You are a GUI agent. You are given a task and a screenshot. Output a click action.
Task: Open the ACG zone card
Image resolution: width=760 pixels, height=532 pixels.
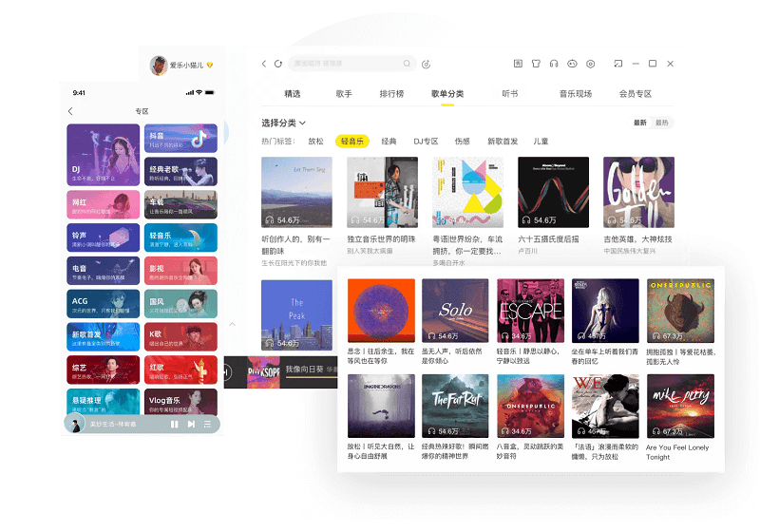click(104, 303)
